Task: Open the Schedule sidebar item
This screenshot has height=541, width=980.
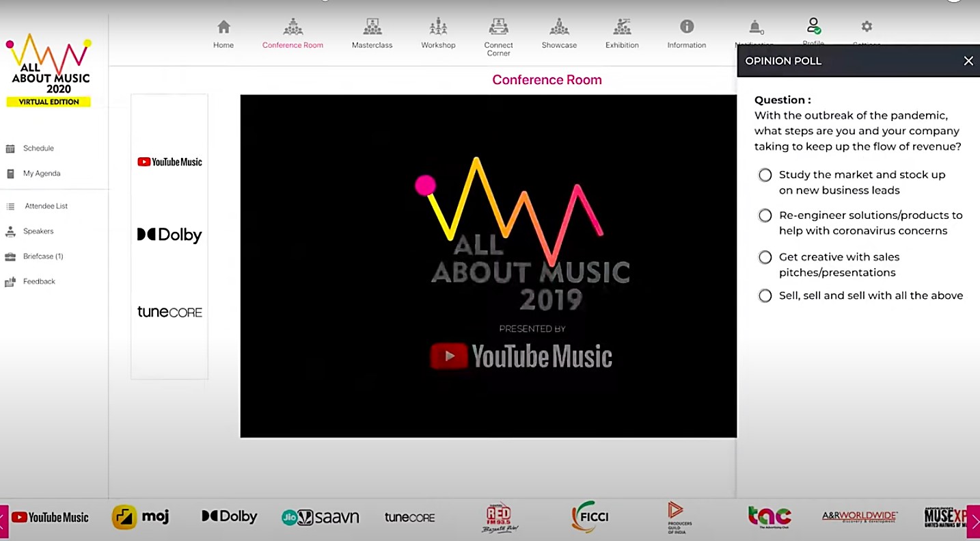Action: [38, 148]
